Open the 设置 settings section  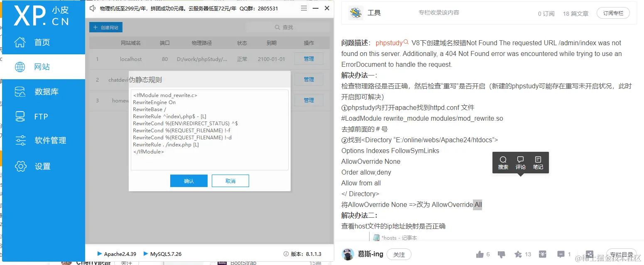pos(44,166)
